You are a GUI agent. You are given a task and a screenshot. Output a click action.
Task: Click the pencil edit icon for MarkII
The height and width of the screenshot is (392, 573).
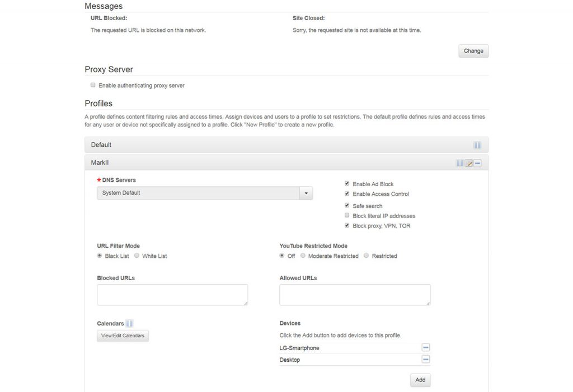click(469, 163)
